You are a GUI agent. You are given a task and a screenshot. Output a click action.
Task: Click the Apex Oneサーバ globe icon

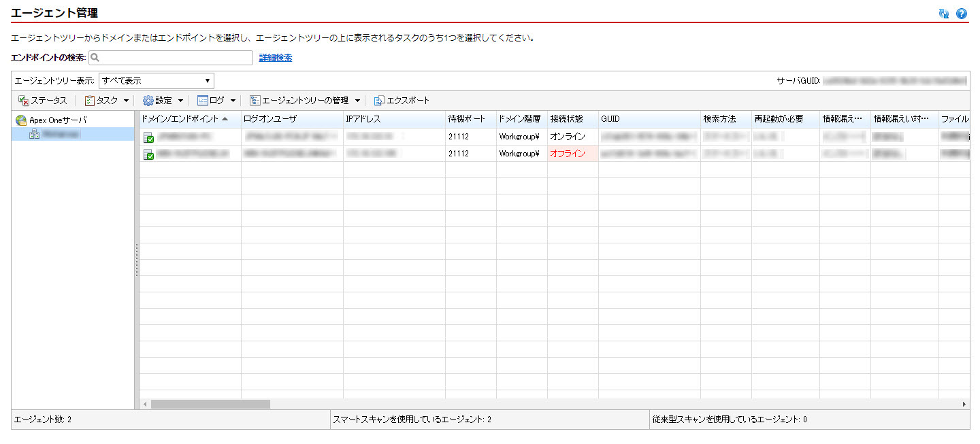pos(21,120)
